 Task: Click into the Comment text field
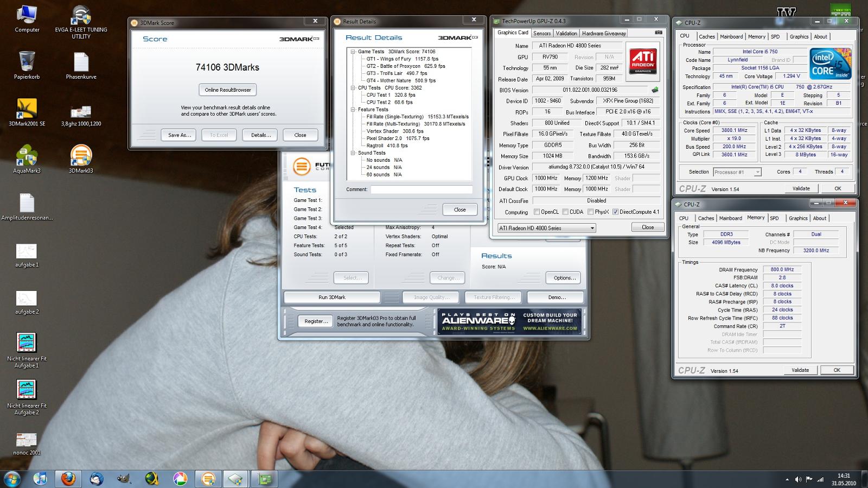coord(422,189)
